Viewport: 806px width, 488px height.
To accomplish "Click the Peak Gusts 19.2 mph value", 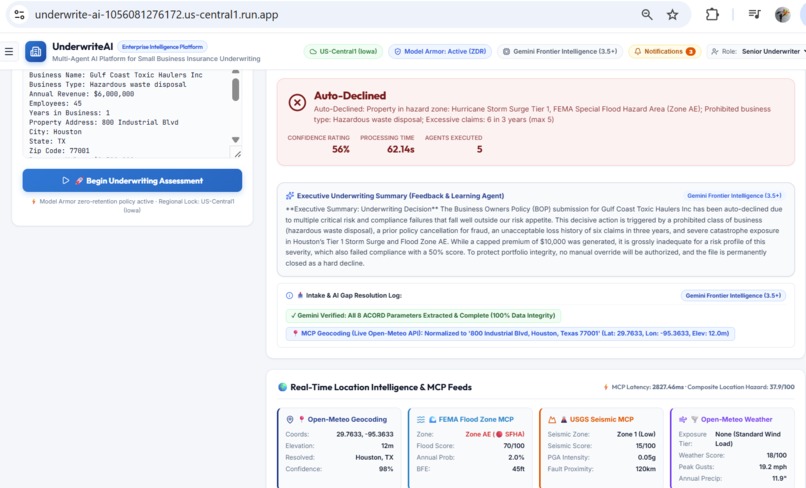I will pyautogui.click(x=773, y=467).
